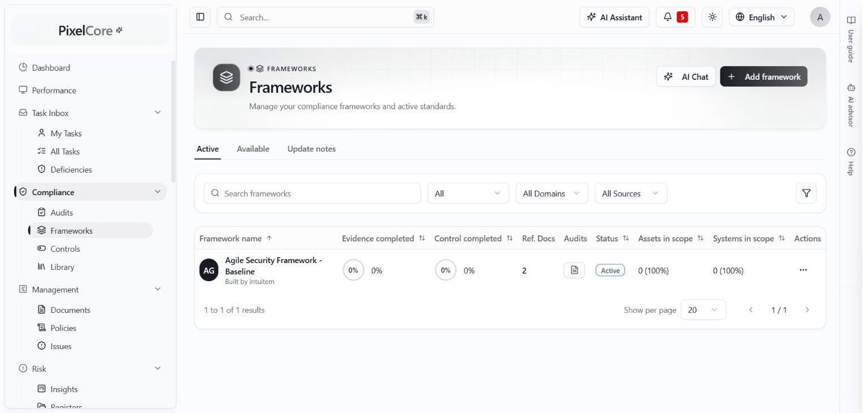Click the AG framework avatar
The height and width of the screenshot is (413, 868).
[x=209, y=270]
